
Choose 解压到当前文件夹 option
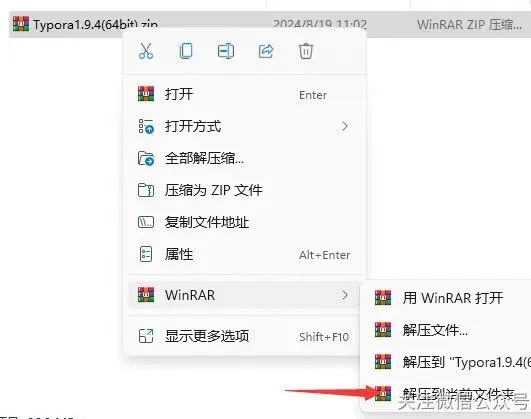pos(448,394)
